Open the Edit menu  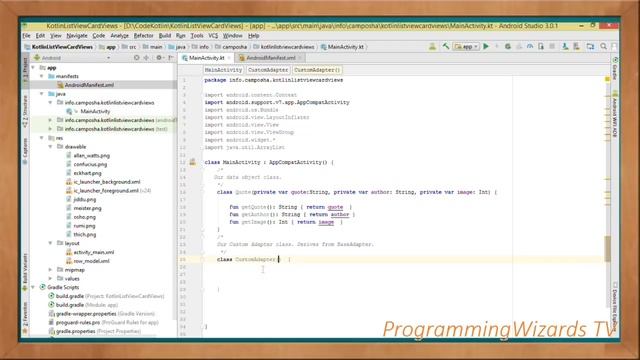click(x=40, y=36)
